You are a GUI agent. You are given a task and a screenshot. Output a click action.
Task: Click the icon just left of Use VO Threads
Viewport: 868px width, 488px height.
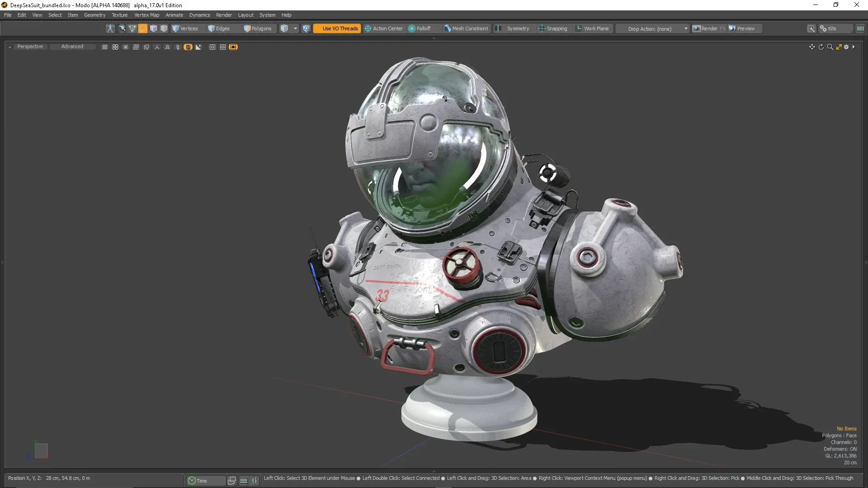click(306, 28)
